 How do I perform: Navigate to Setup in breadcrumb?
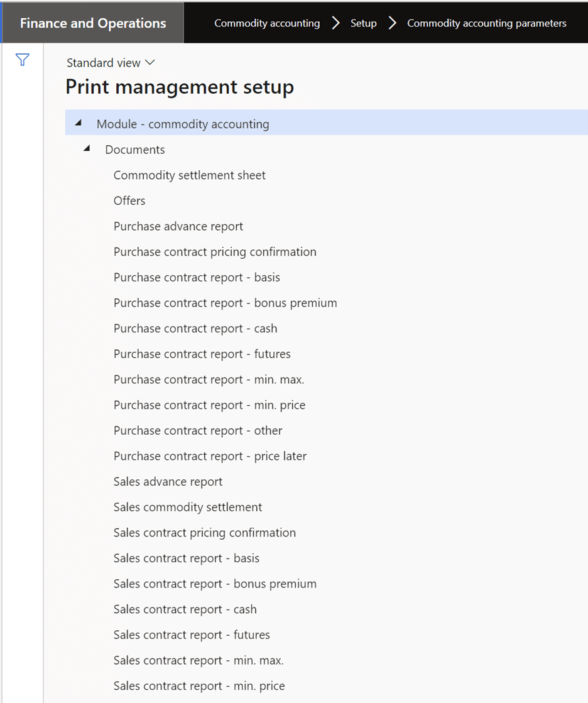click(x=363, y=23)
